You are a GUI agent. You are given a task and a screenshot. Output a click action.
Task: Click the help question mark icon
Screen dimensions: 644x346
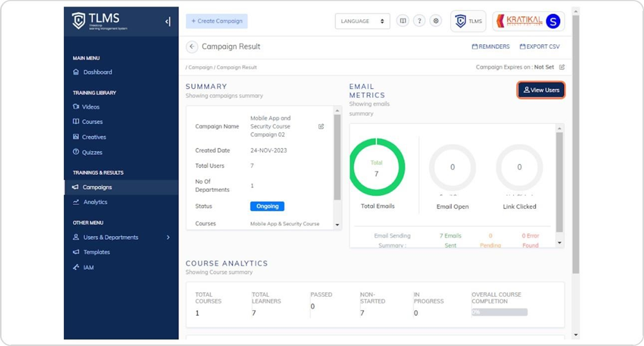pyautogui.click(x=419, y=20)
